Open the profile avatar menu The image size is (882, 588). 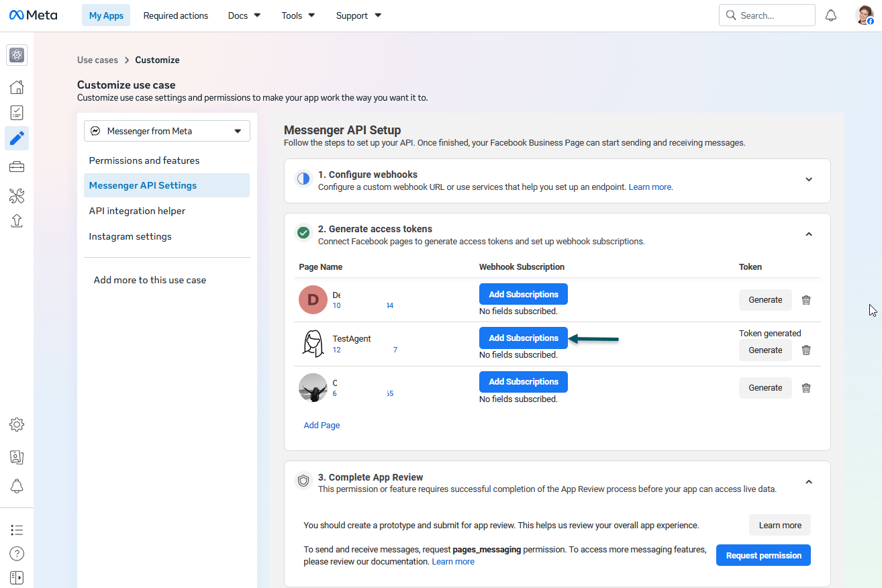(865, 15)
